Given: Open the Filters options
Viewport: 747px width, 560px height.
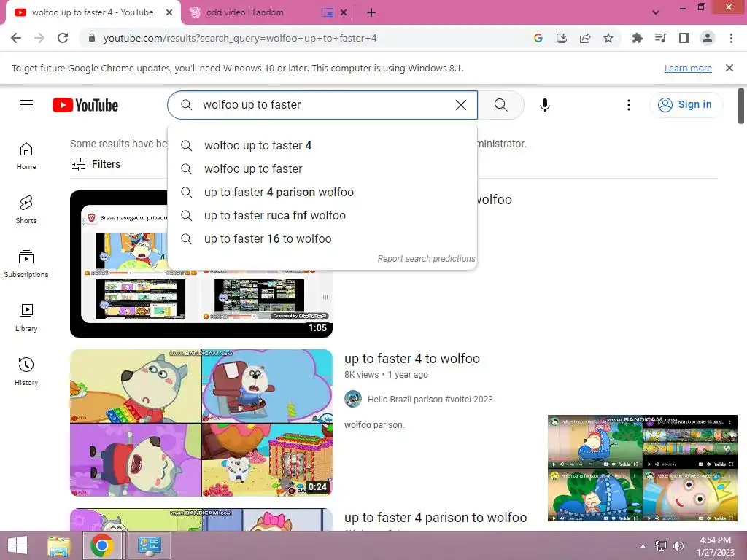Looking at the screenshot, I should 96,164.
